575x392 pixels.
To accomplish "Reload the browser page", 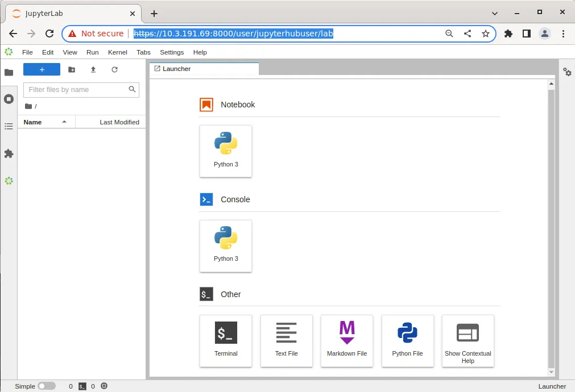I will click(49, 34).
